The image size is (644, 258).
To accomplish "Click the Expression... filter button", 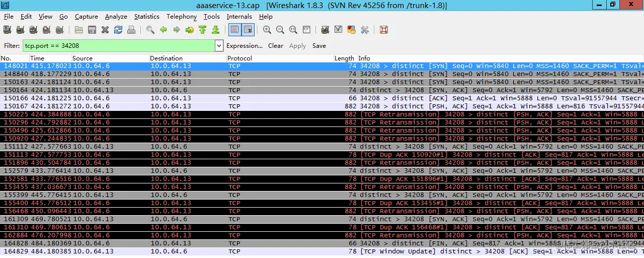I will click(x=245, y=46).
